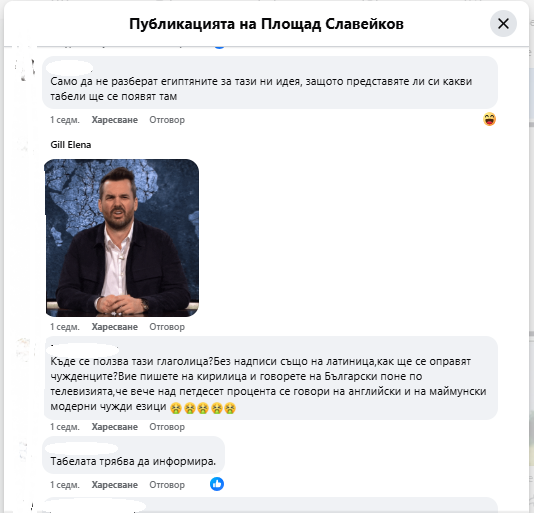Click the laughing emoji reaction on first comment
The image size is (534, 513).
[489, 119]
